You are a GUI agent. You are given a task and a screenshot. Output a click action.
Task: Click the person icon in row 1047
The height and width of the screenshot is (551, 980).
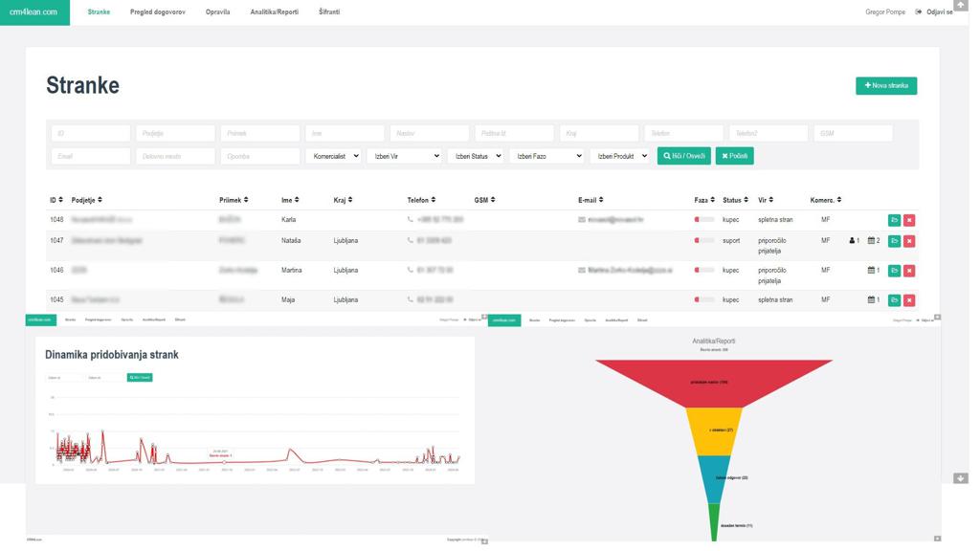click(852, 240)
